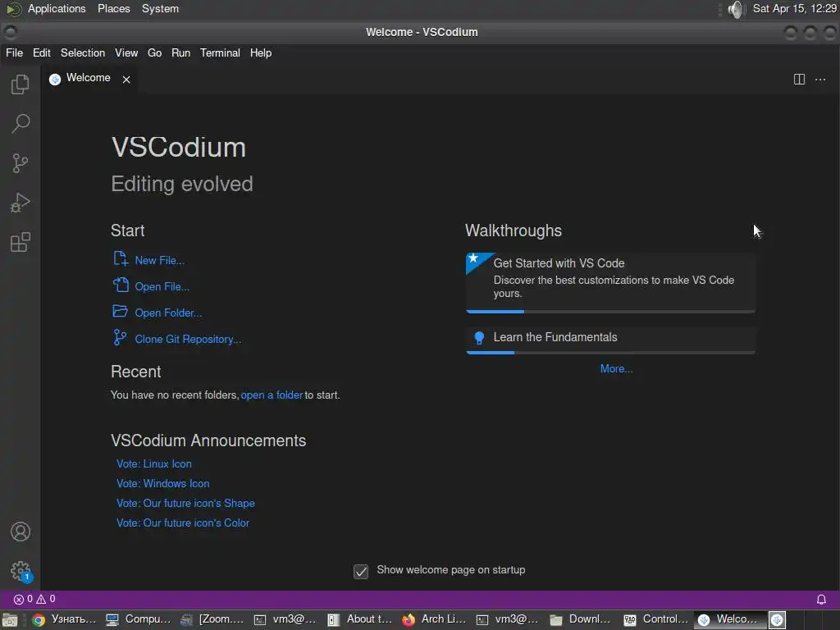The width and height of the screenshot is (840, 630).
Task: Click the Open File... link
Action: (x=162, y=286)
